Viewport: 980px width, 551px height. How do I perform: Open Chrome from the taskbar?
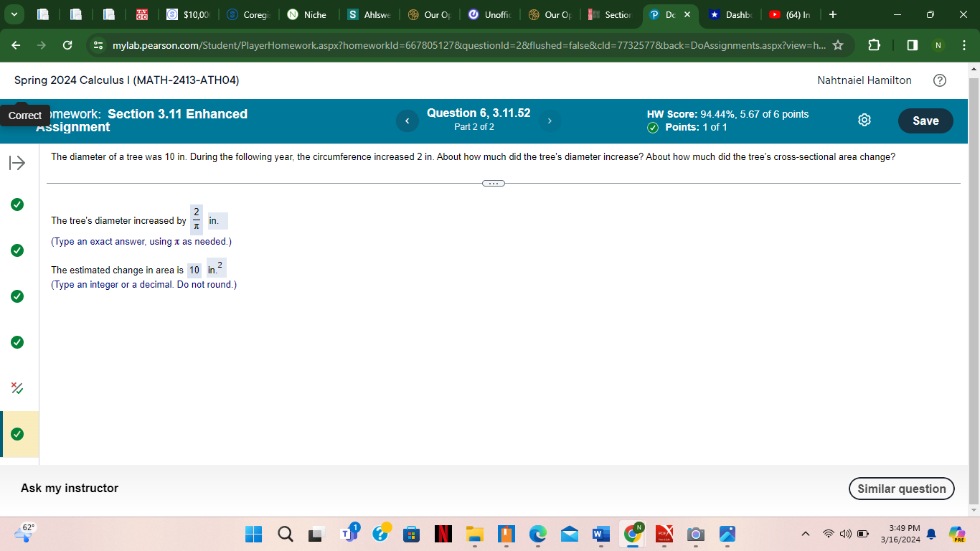pyautogui.click(x=632, y=534)
